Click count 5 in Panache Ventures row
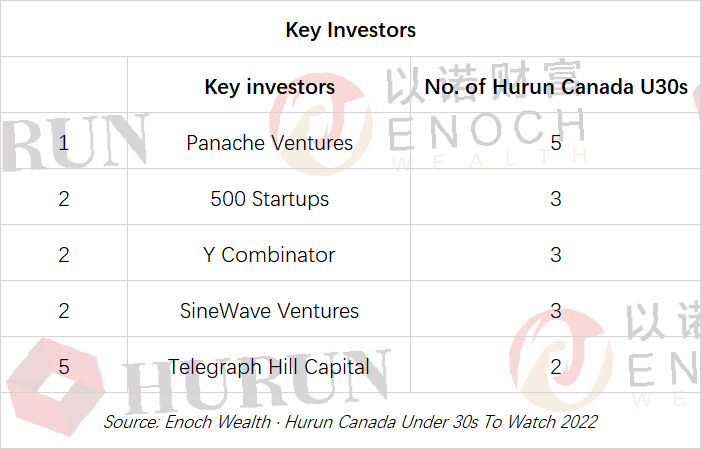Image resolution: width=701 pixels, height=449 pixels. [x=556, y=143]
